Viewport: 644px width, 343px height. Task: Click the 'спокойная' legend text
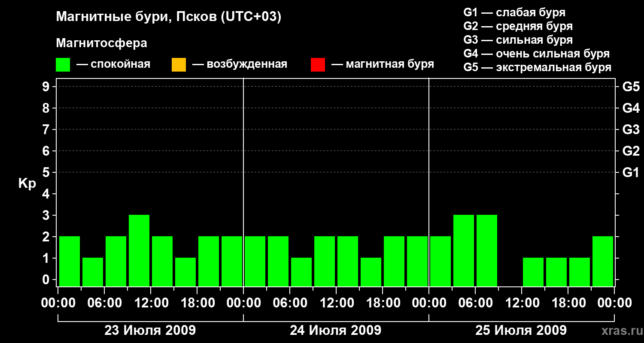(x=121, y=65)
